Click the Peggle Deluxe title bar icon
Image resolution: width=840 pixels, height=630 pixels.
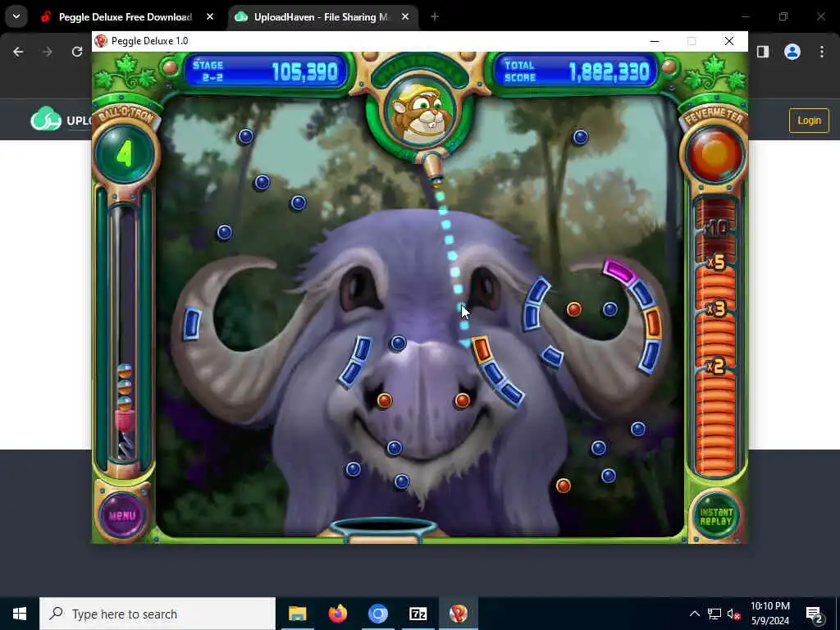pos(101,41)
